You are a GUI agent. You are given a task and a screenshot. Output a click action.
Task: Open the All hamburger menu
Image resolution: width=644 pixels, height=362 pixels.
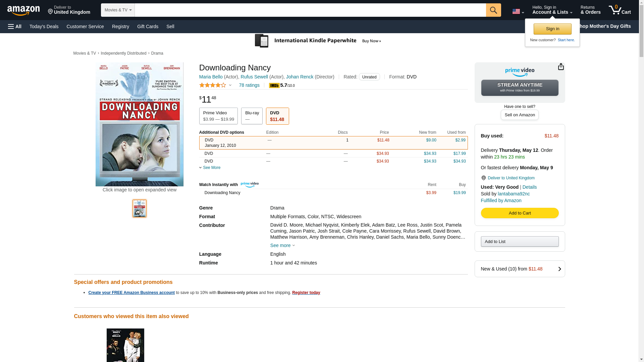[15, 26]
